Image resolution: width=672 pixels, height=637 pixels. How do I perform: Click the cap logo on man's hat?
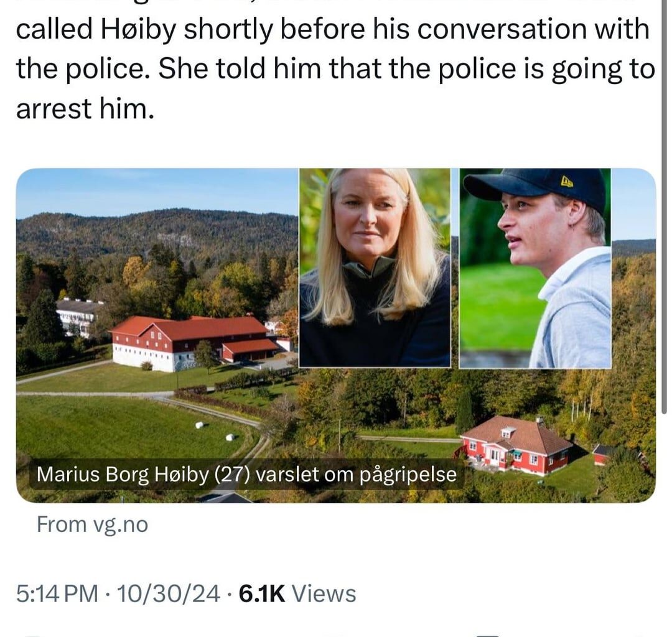coord(567,182)
